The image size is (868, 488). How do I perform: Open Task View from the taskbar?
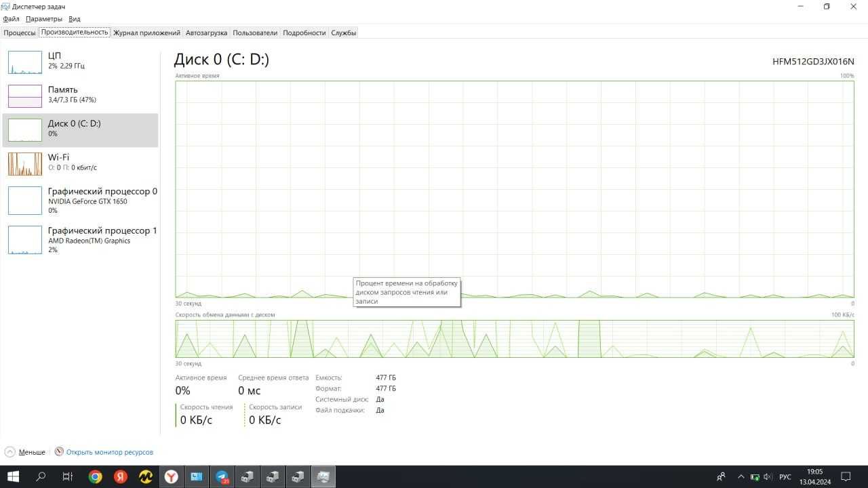tap(67, 476)
